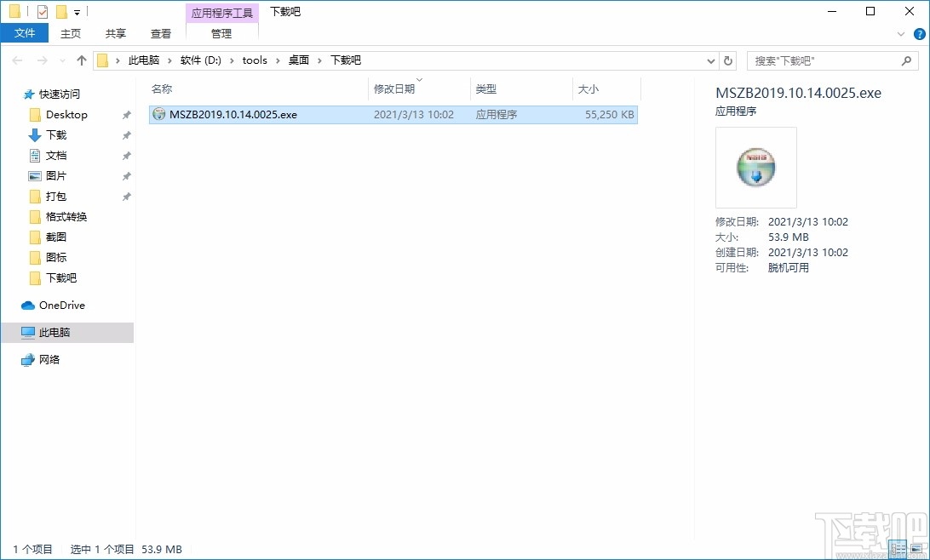The image size is (930, 560).
Task: Expand the chevron after tools breadcrumb
Action: (278, 60)
